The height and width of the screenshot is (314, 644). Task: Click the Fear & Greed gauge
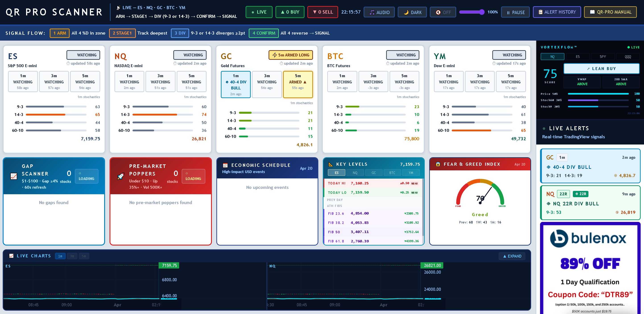[480, 192]
